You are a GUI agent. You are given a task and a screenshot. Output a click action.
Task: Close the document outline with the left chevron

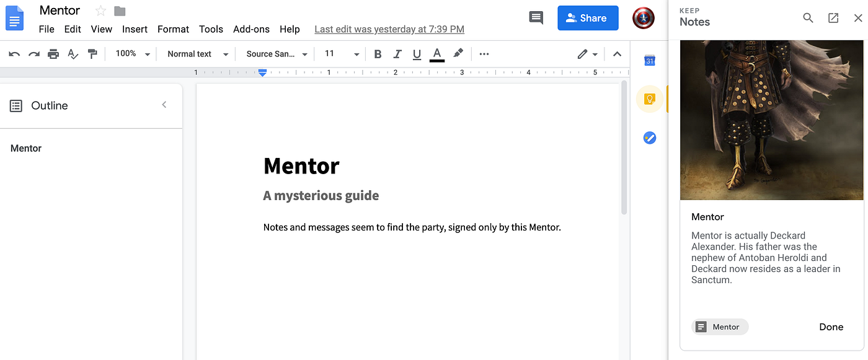[164, 105]
